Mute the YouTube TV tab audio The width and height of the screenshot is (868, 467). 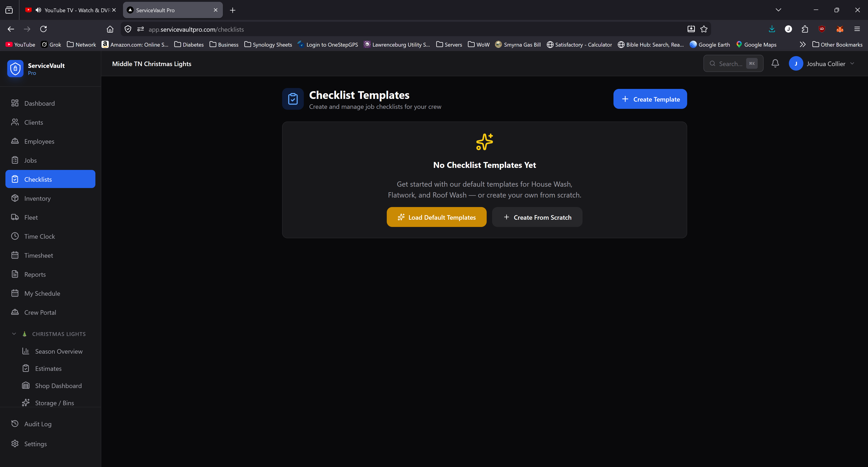pos(38,10)
